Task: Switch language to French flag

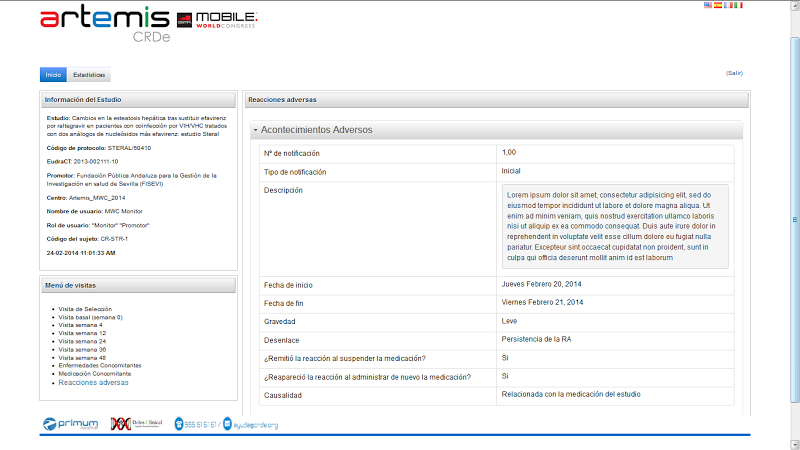Action: click(x=728, y=5)
